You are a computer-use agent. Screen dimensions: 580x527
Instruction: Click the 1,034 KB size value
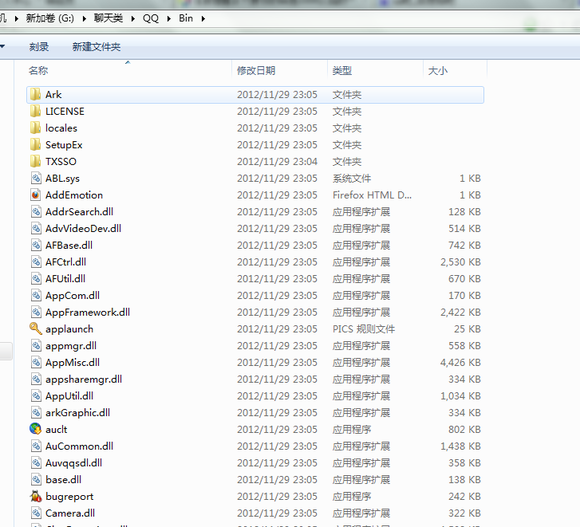click(460, 396)
